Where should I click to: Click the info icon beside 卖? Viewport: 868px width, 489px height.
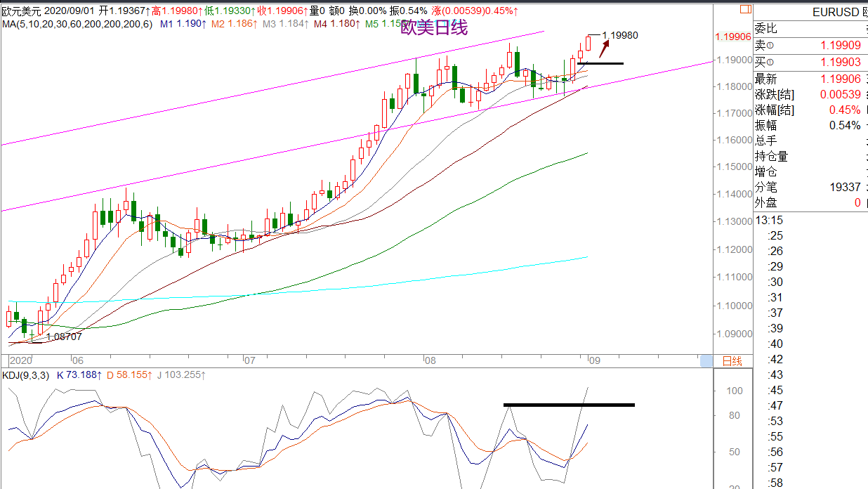point(770,46)
